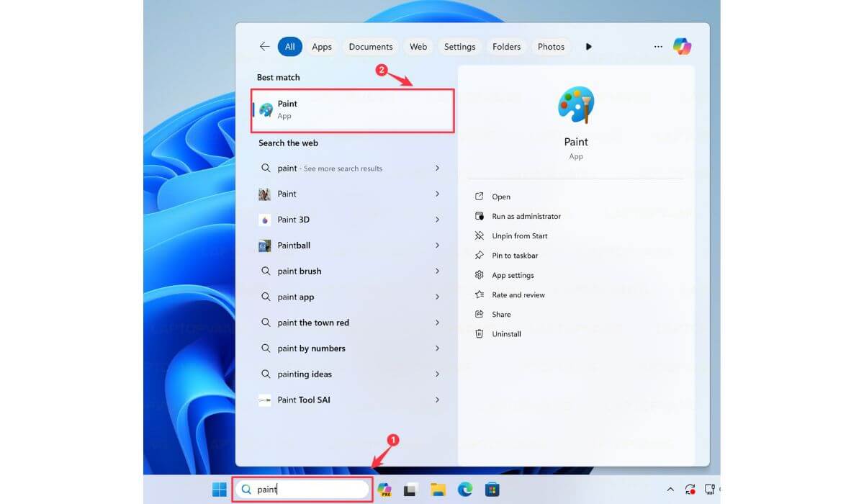
Task: Expand the Paint 3D chevron
Action: tap(437, 220)
